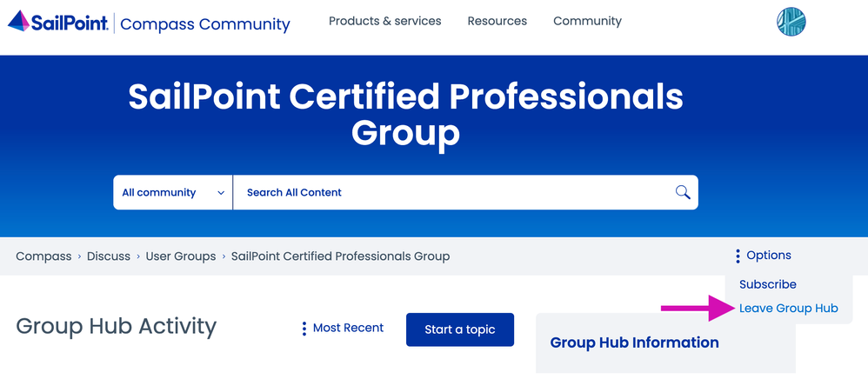The width and height of the screenshot is (868, 379).
Task: Click the Group Hub Information heading
Action: [634, 342]
